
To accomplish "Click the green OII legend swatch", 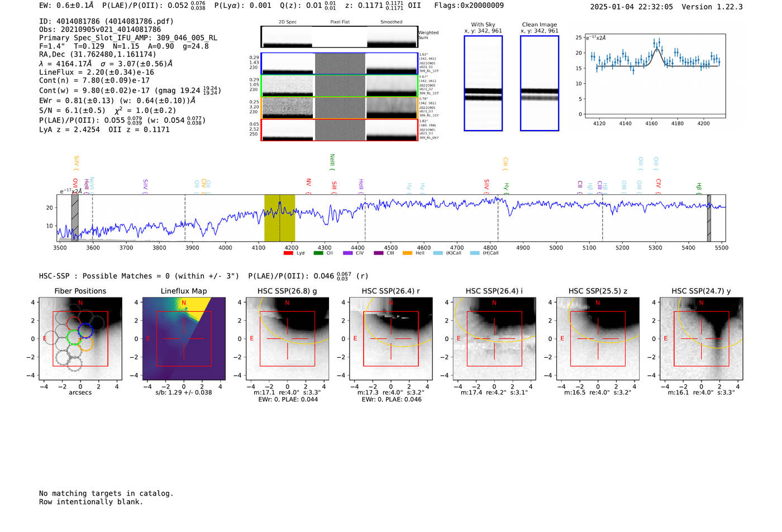I will (318, 253).
